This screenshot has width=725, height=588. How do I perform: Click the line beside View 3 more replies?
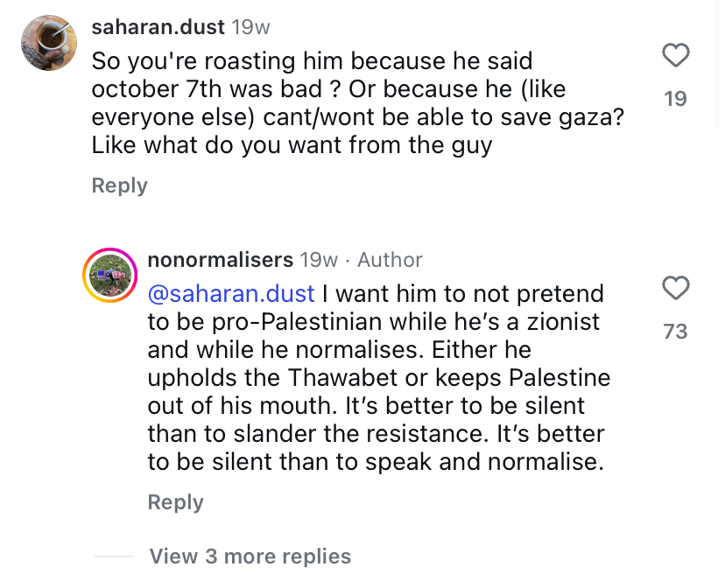coord(113,556)
